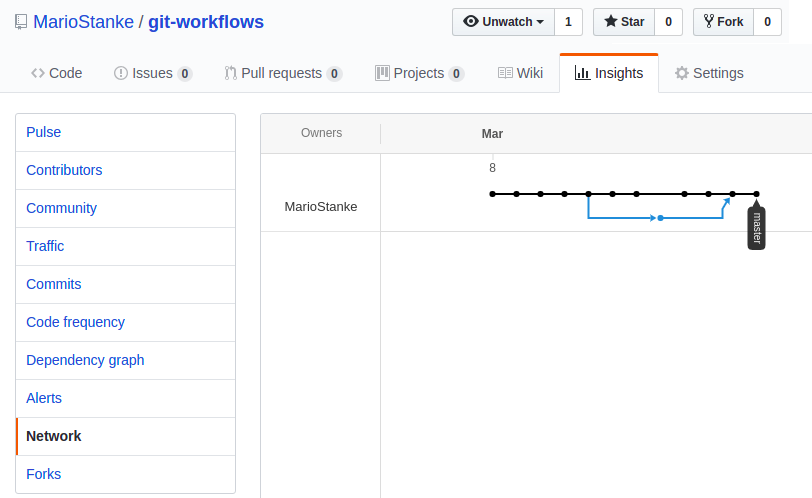The image size is (812, 498).
Task: Go to the Wiki tab
Action: point(520,73)
